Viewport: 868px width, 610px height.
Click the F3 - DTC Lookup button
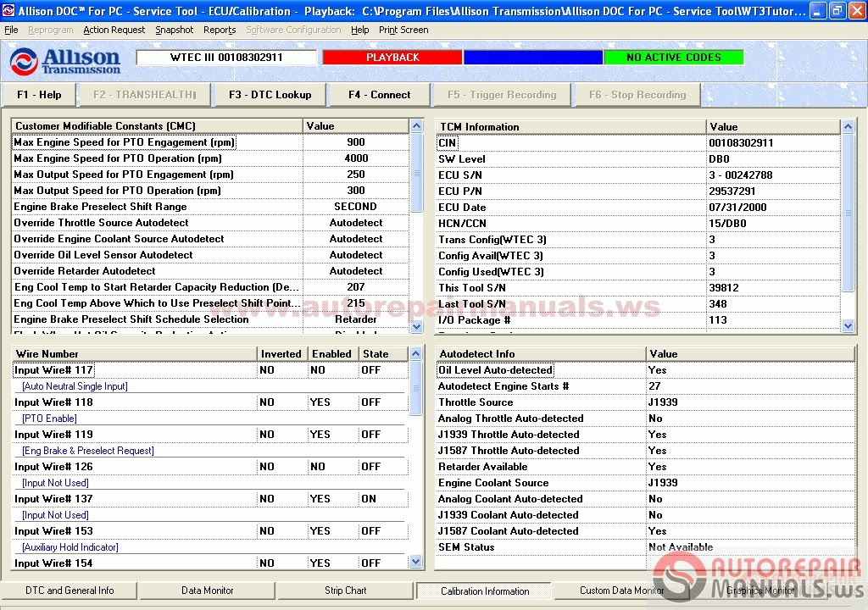270,95
